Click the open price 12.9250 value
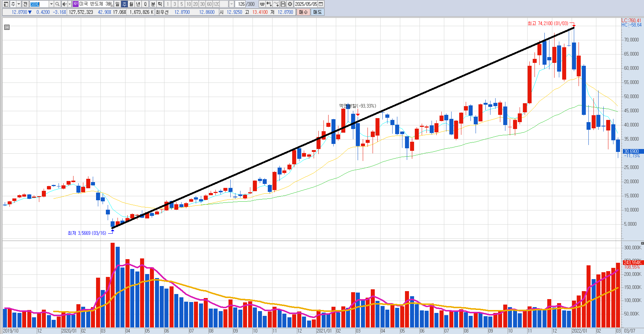644x334 pixels. pyautogui.click(x=234, y=12)
